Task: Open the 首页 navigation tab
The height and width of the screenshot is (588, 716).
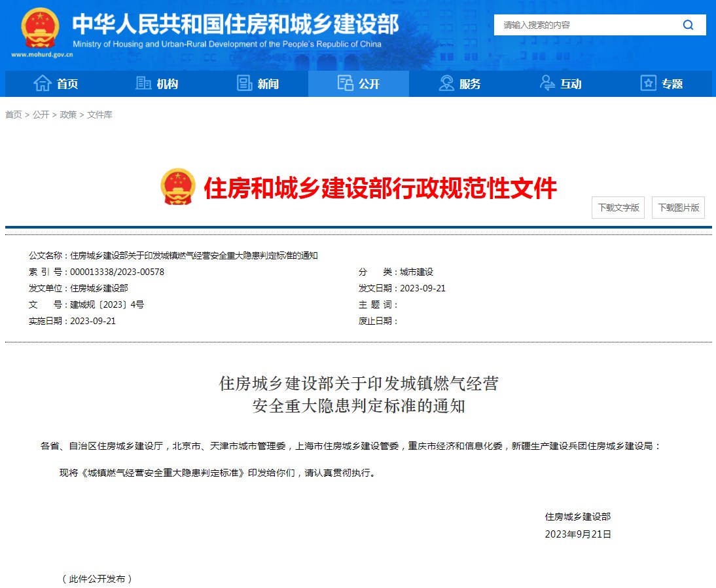Action: [x=56, y=84]
